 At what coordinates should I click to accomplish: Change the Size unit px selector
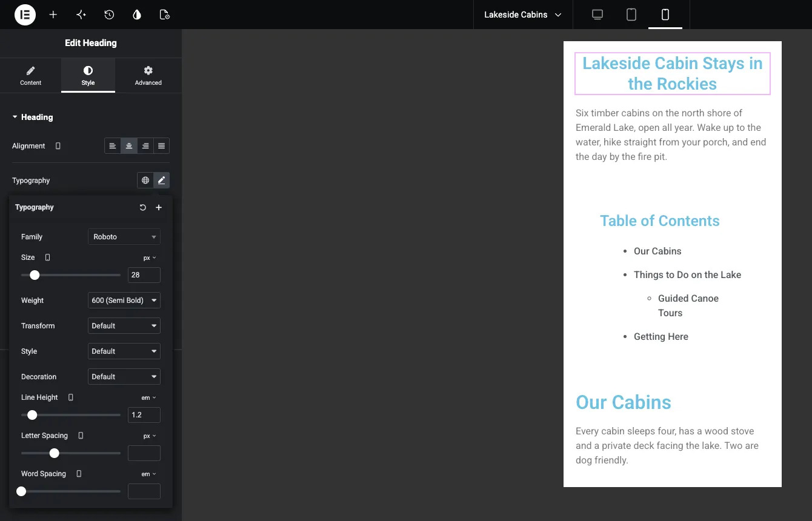tap(150, 257)
